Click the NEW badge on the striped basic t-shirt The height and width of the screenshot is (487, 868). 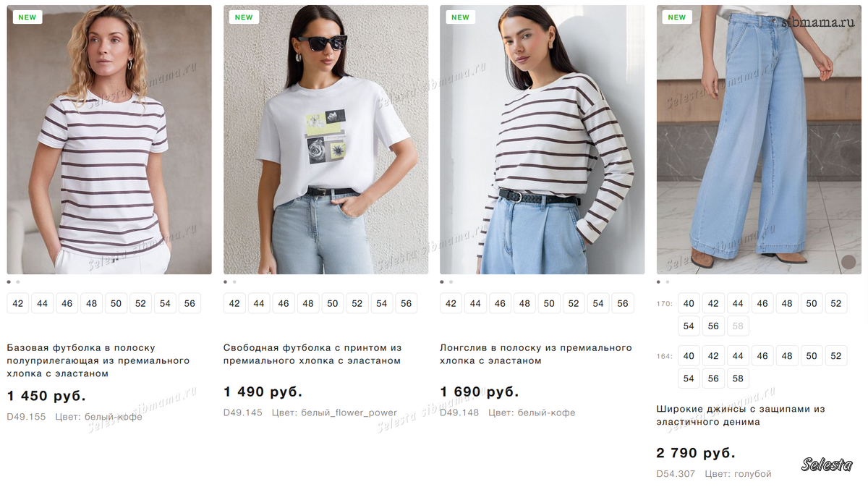click(x=27, y=17)
